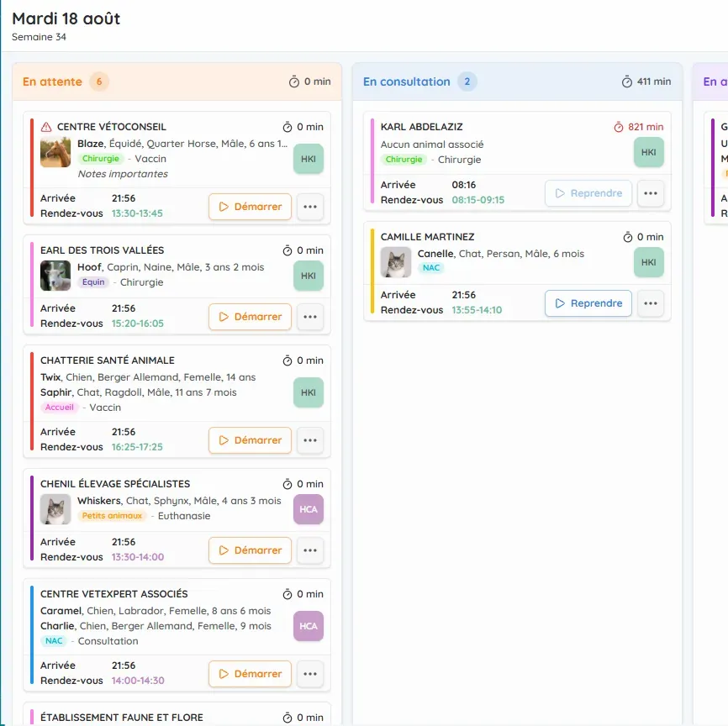Open Hoof goat photo thumbnail
This screenshot has width=728, height=726.
click(x=55, y=276)
